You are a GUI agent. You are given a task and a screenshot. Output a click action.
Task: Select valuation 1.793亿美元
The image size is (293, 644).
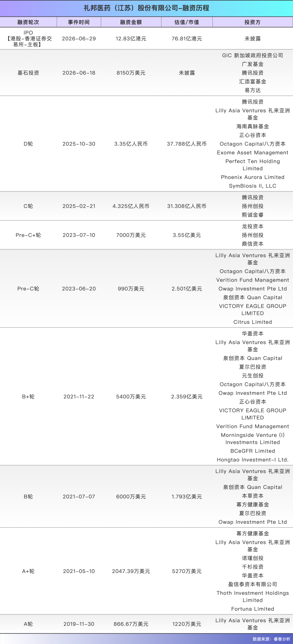point(187,497)
